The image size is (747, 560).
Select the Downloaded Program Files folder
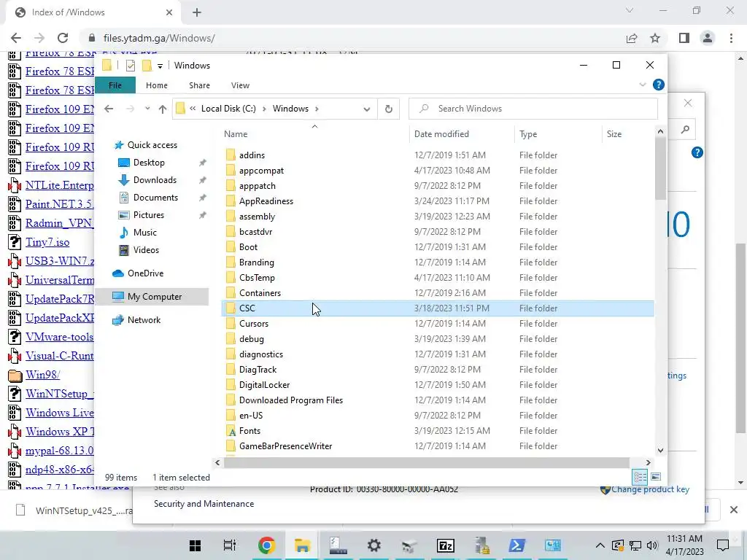coord(291,400)
